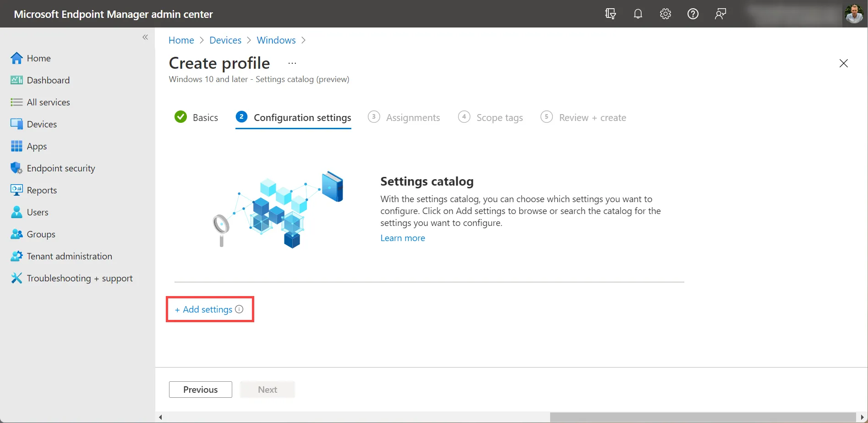Image resolution: width=868 pixels, height=423 pixels.
Task: Open Endpoint security in the sidebar
Action: pos(53,168)
